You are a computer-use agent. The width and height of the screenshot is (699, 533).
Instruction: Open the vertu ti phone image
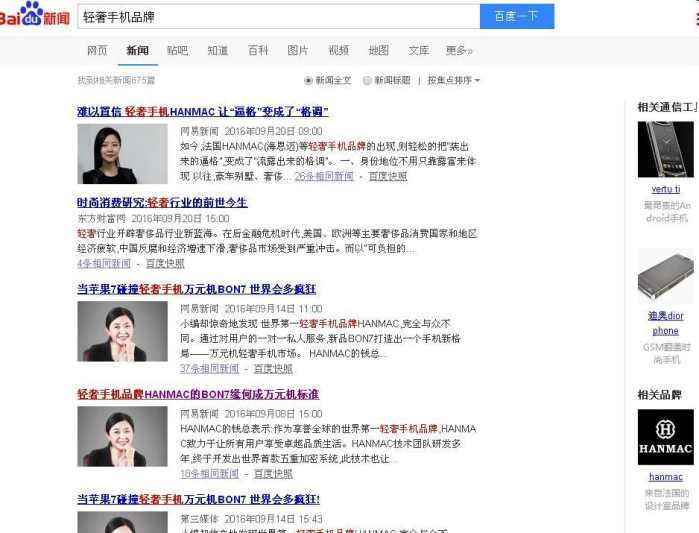tap(666, 149)
